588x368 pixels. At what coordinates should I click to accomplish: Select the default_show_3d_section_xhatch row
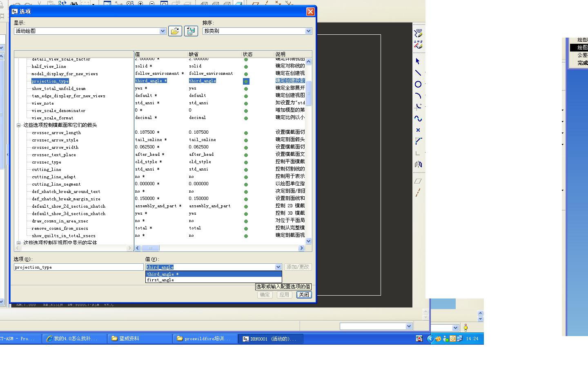coord(69,214)
